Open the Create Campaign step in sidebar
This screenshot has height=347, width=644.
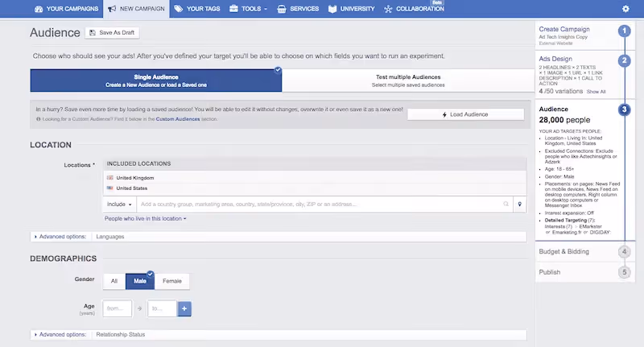point(564,29)
